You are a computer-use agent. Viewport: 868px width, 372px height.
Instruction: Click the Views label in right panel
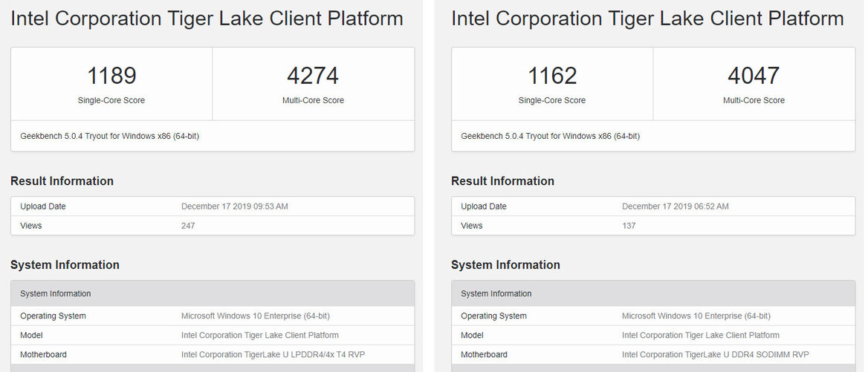point(472,226)
